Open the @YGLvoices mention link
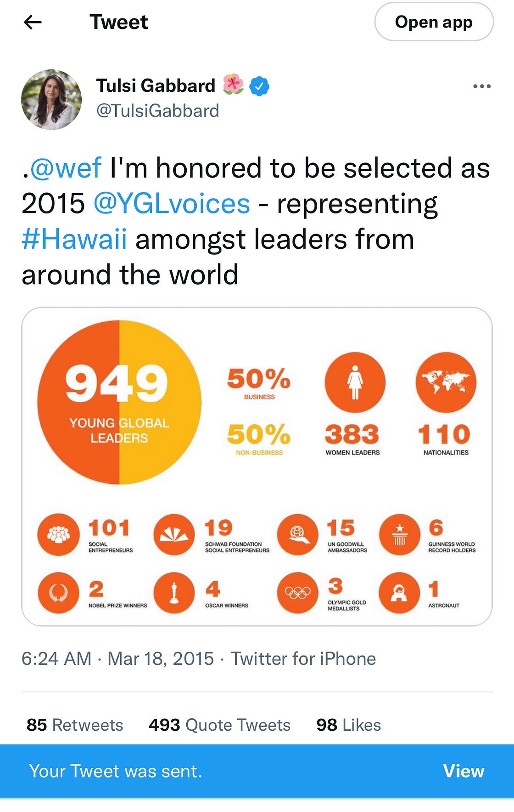This screenshot has width=514, height=812. click(172, 203)
